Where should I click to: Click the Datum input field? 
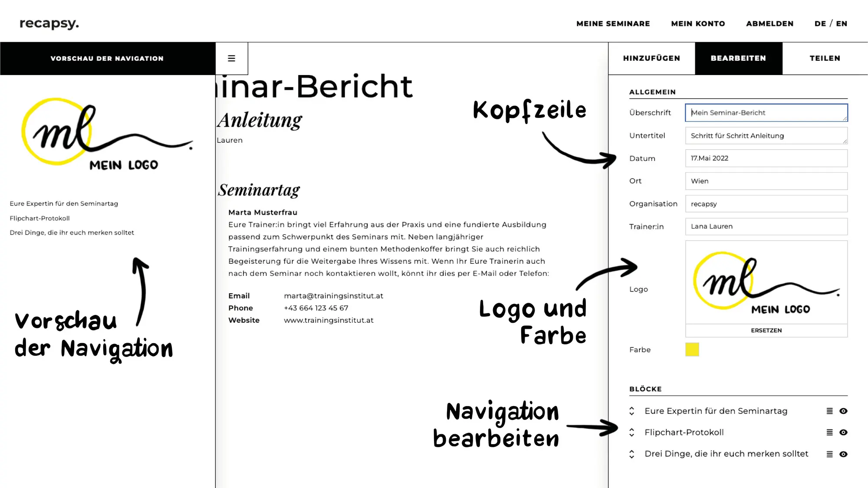click(766, 158)
